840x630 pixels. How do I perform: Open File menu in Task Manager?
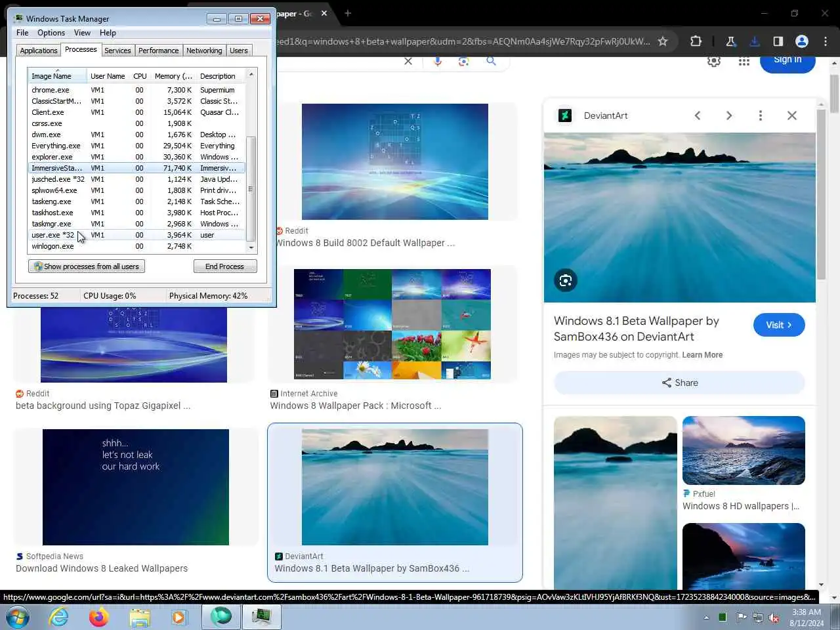click(x=22, y=33)
